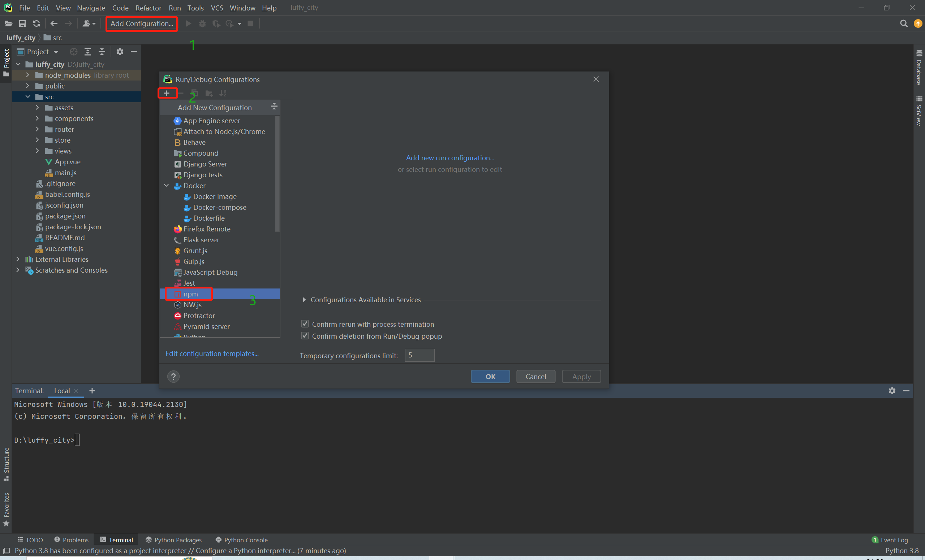Viewport: 925px width, 560px height.
Task: Expand Configurations Available in Services
Action: [304, 300]
